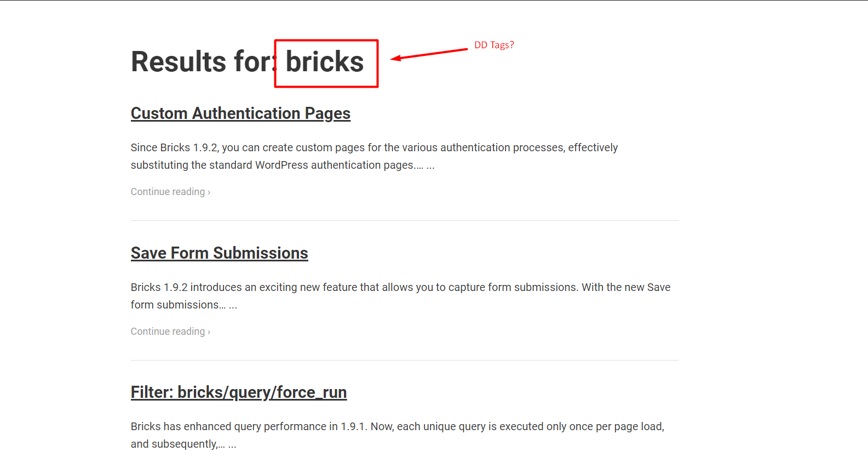The width and height of the screenshot is (868, 457).
Task: Click the search term "bricks" in the heading
Action: pyautogui.click(x=325, y=61)
